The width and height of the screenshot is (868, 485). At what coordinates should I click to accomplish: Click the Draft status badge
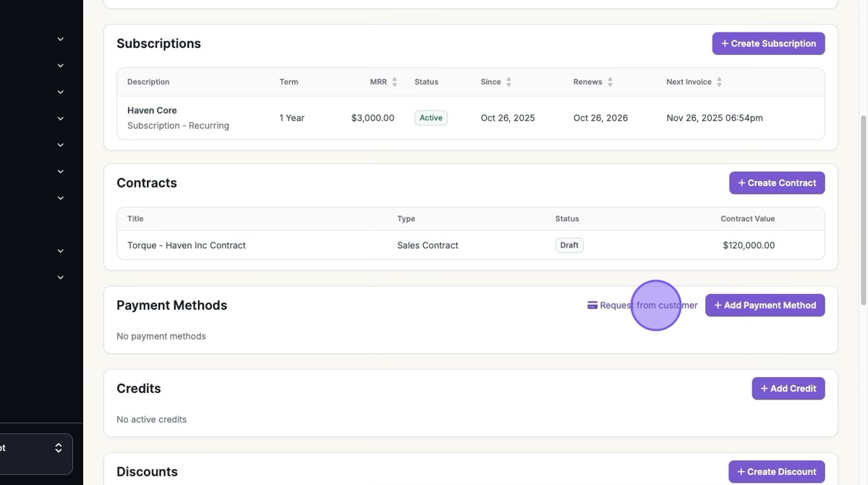click(x=569, y=245)
